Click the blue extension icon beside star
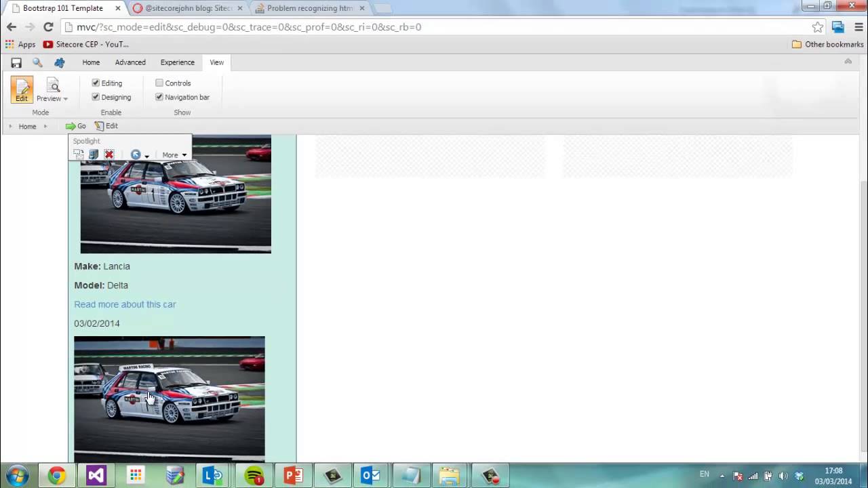Image resolution: width=868 pixels, height=488 pixels. 838,27
